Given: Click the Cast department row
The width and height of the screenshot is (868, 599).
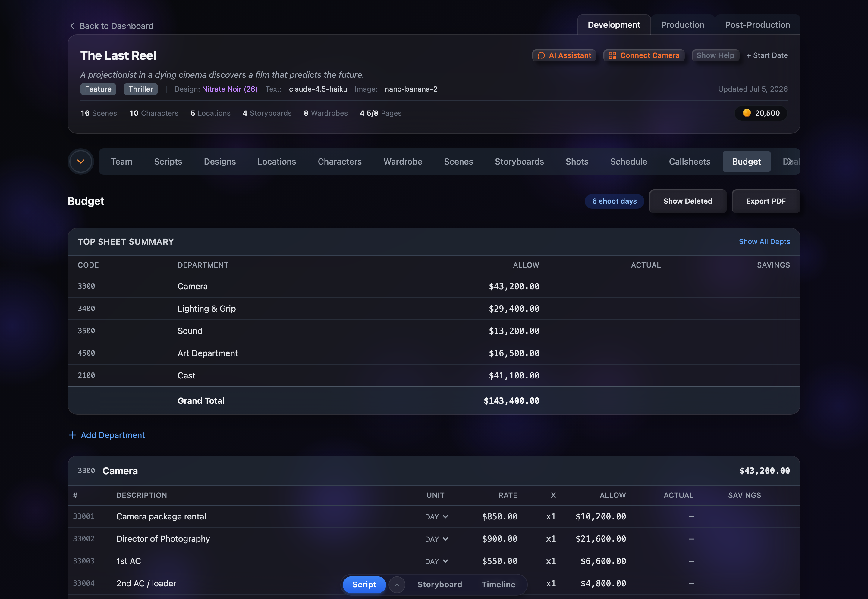Looking at the screenshot, I should click(434, 375).
